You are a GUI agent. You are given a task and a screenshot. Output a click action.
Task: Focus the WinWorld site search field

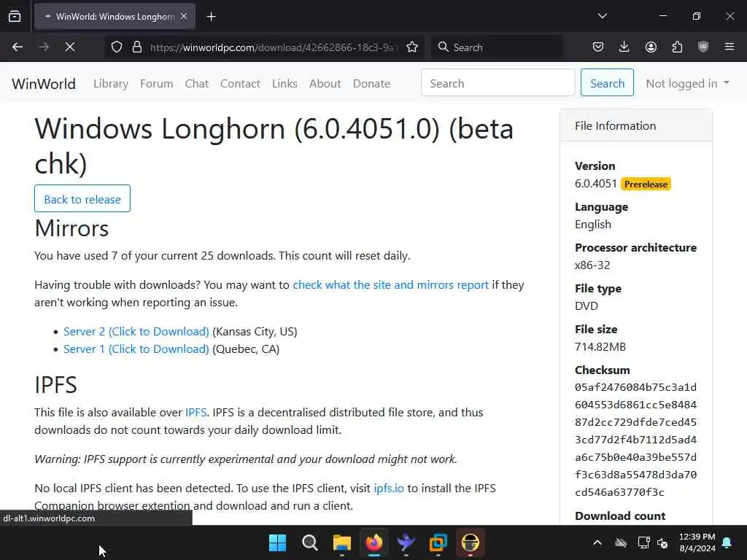(x=498, y=82)
